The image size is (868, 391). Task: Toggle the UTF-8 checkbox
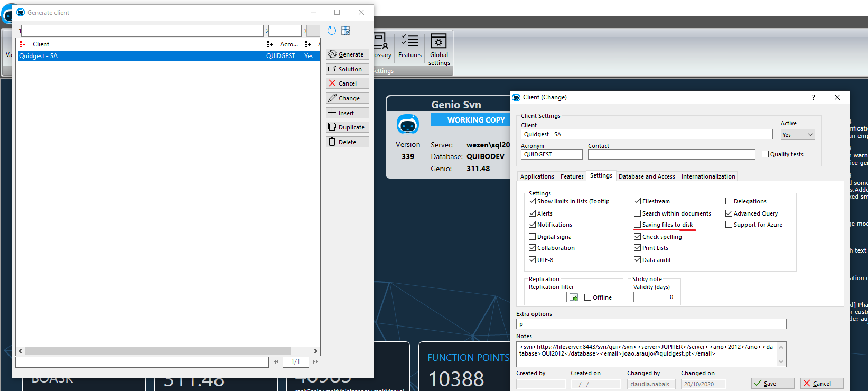pos(533,260)
